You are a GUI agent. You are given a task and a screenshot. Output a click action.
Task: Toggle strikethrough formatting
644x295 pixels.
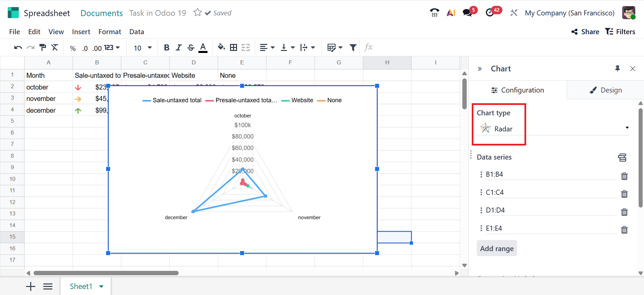[191, 48]
